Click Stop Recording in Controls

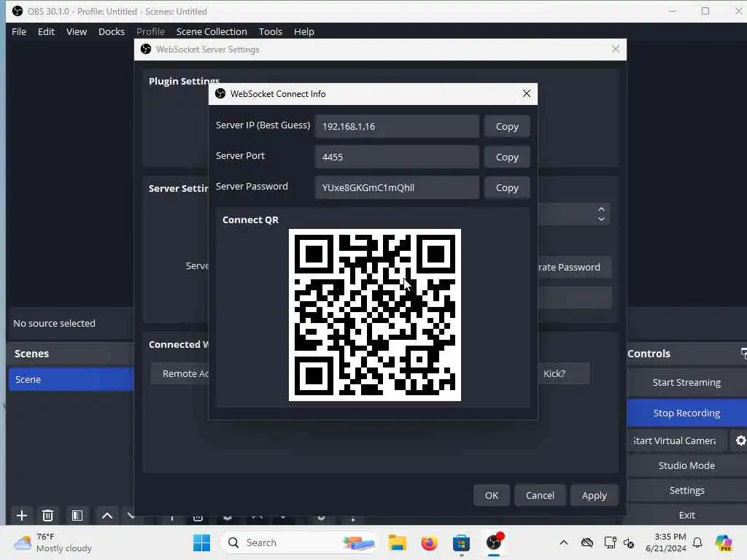(x=686, y=413)
